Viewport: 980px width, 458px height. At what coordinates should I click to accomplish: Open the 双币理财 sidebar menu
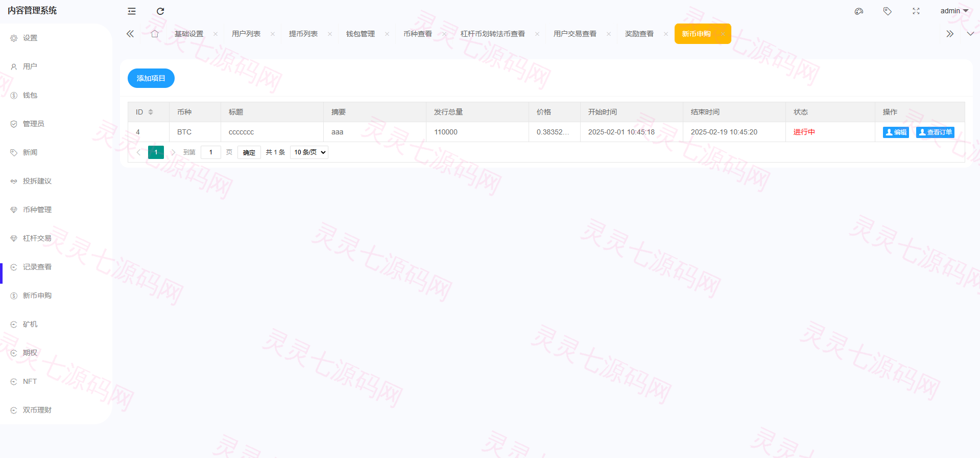(x=37, y=410)
